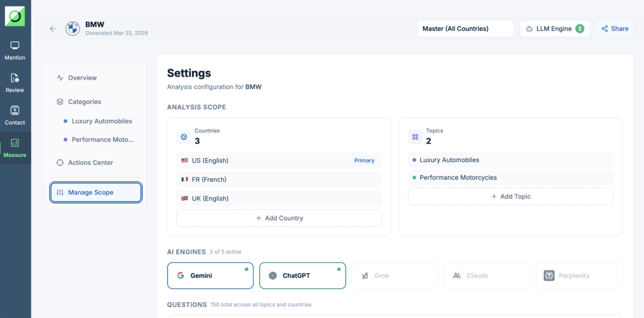Enable the Grok AI engine
644x318 pixels.
[x=395, y=276]
